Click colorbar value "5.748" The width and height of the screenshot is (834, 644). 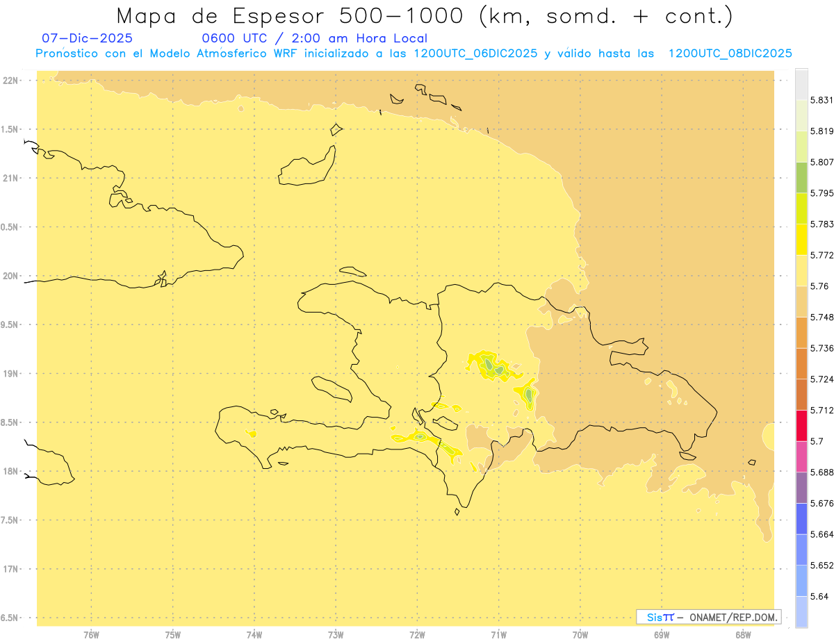point(821,317)
